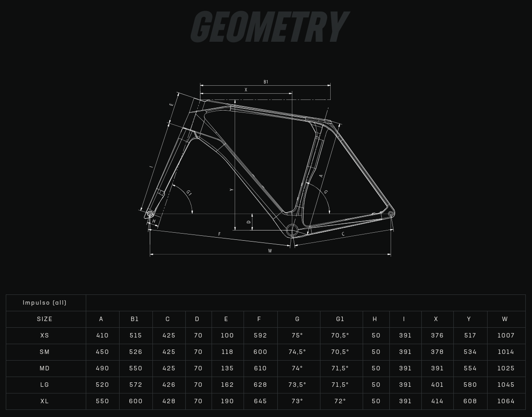Select the 74,5° angle cell

297,352
